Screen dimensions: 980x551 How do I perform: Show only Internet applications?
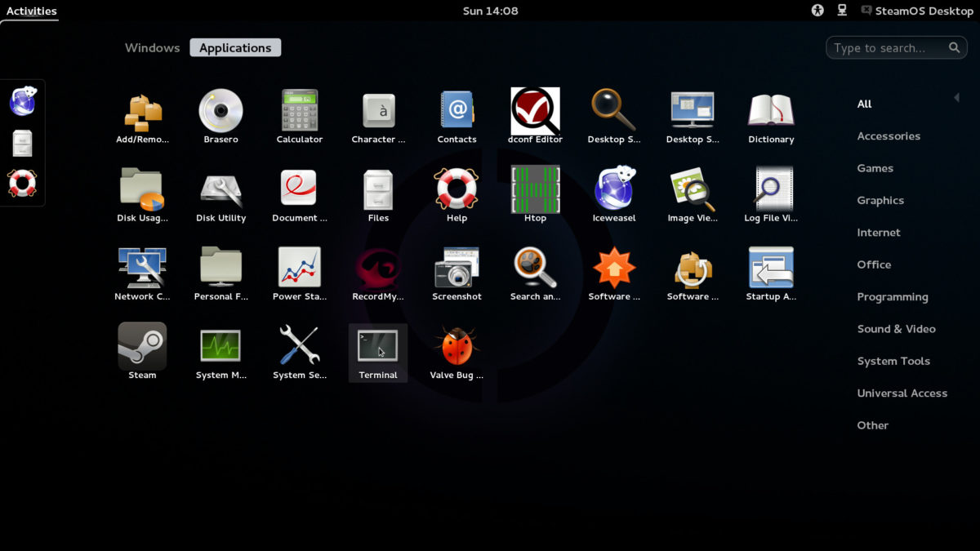pyautogui.click(x=879, y=232)
